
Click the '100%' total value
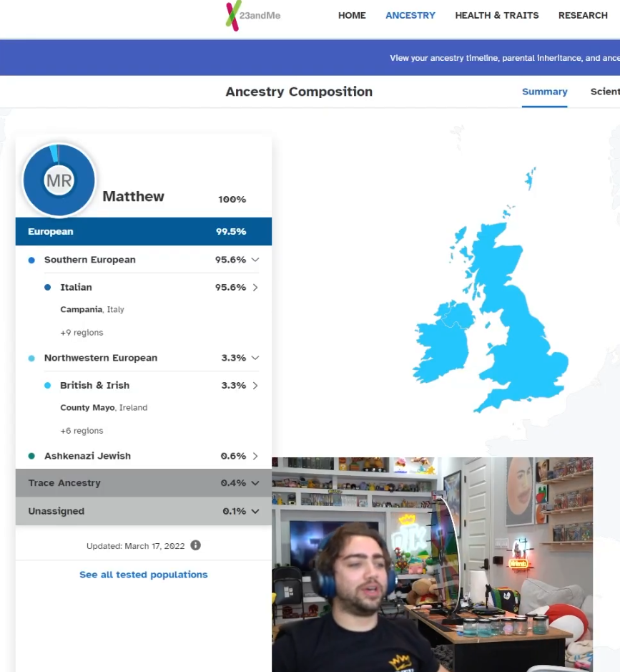pyautogui.click(x=232, y=199)
